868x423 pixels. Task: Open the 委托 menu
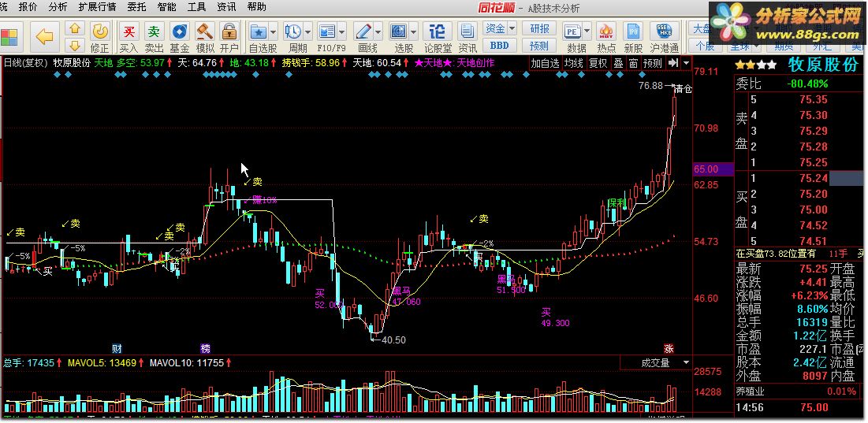click(136, 7)
